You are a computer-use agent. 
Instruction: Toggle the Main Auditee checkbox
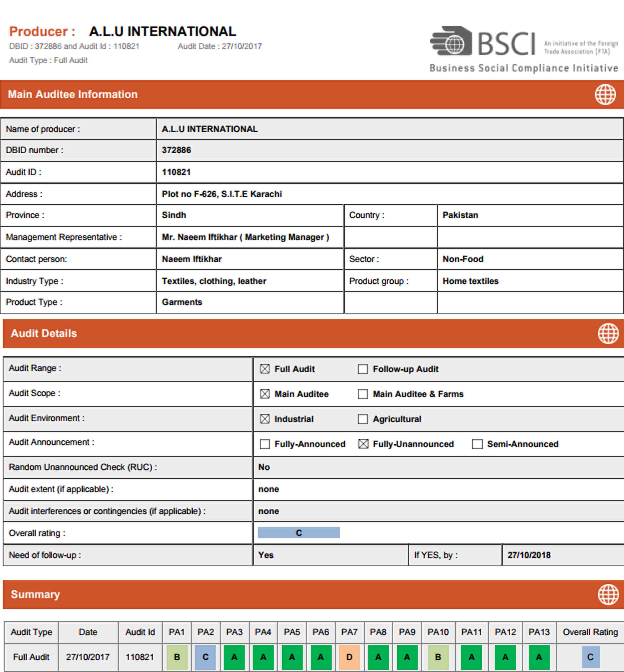[x=265, y=394]
